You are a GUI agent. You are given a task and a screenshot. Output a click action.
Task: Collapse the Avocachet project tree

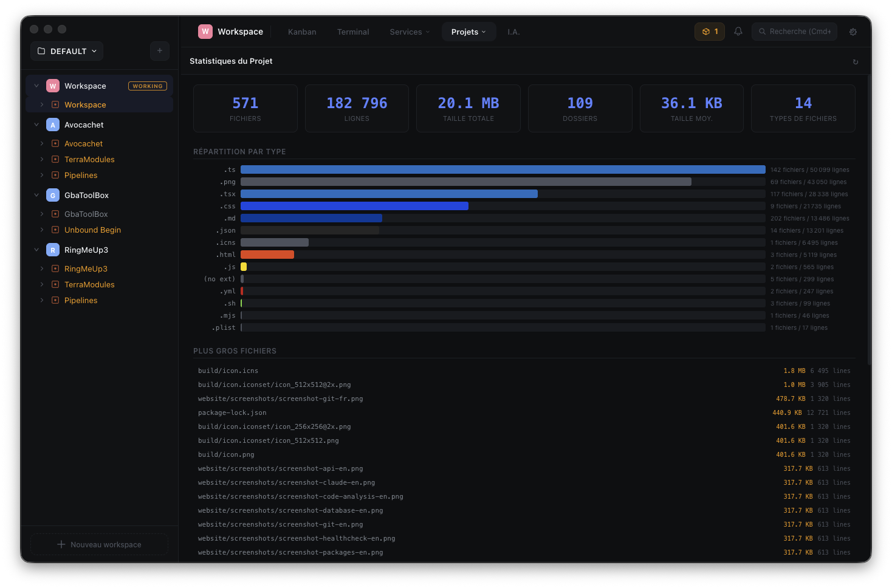click(36, 125)
